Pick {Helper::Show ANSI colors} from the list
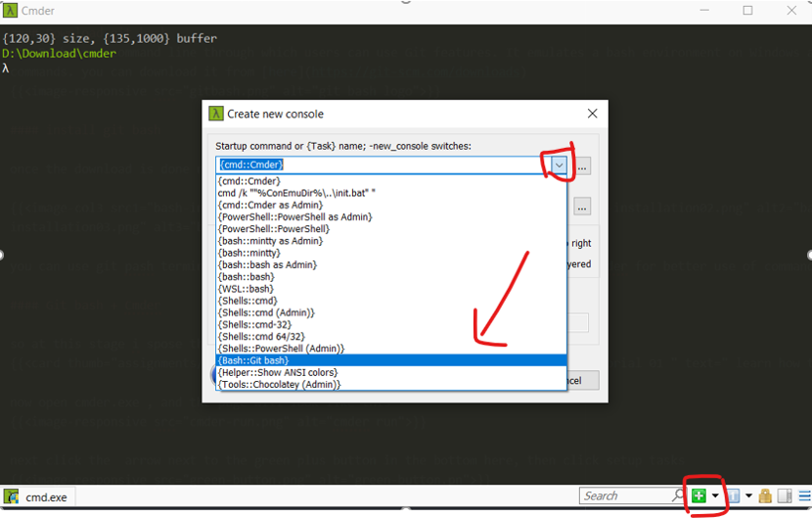 391,372
